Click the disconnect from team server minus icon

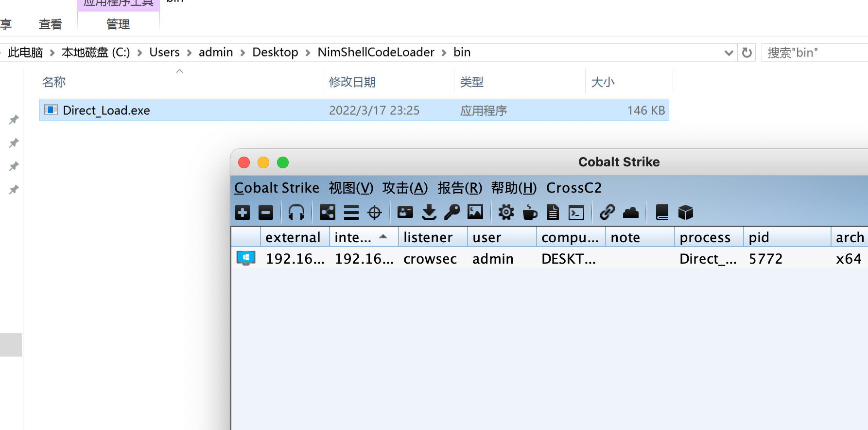click(266, 213)
